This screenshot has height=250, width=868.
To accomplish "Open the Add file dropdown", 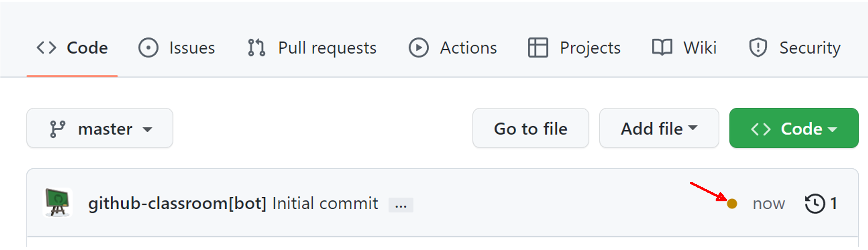I will point(659,129).
